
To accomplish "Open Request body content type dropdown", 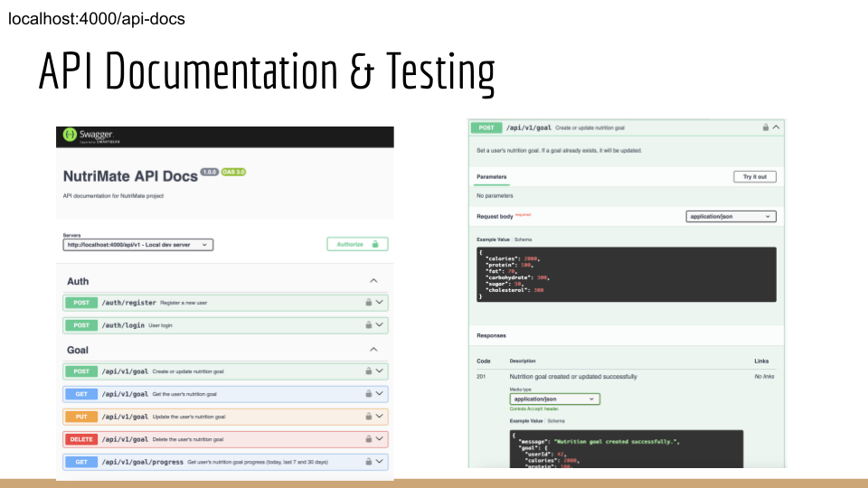I will pos(731,217).
